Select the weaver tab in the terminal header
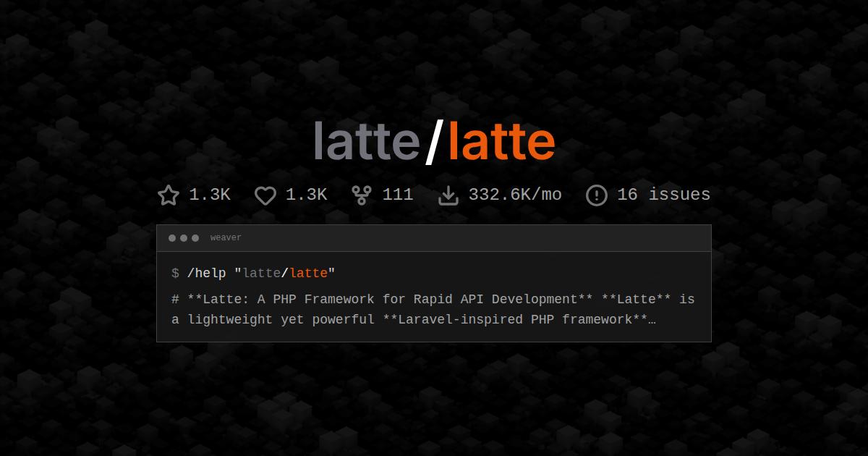This screenshot has width=868, height=456. 225,237
